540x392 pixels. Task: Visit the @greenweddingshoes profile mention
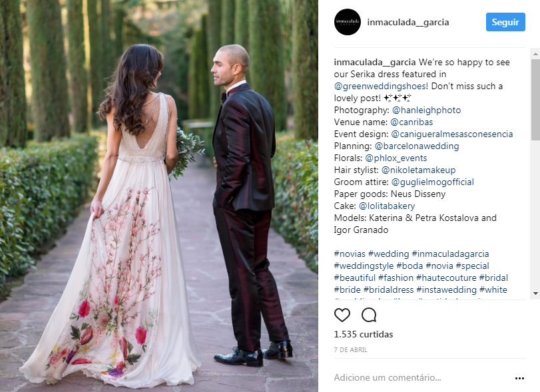point(381,86)
